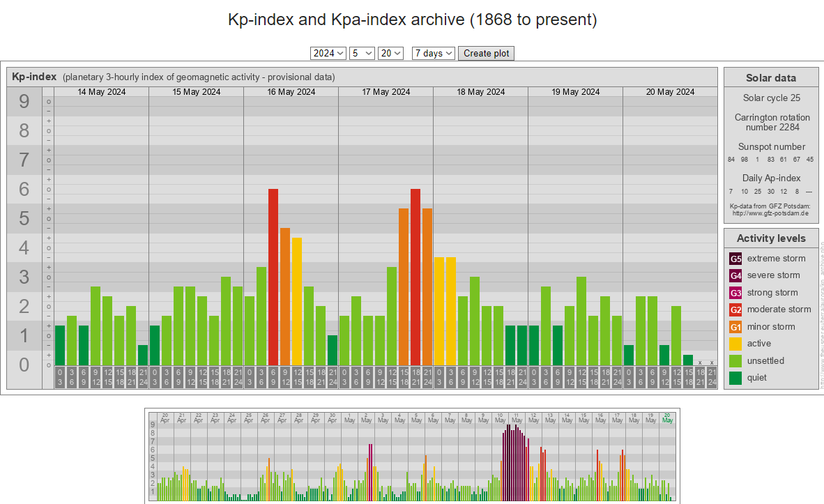
Task: Click the G2 moderate storm legend icon
Action: click(x=735, y=310)
